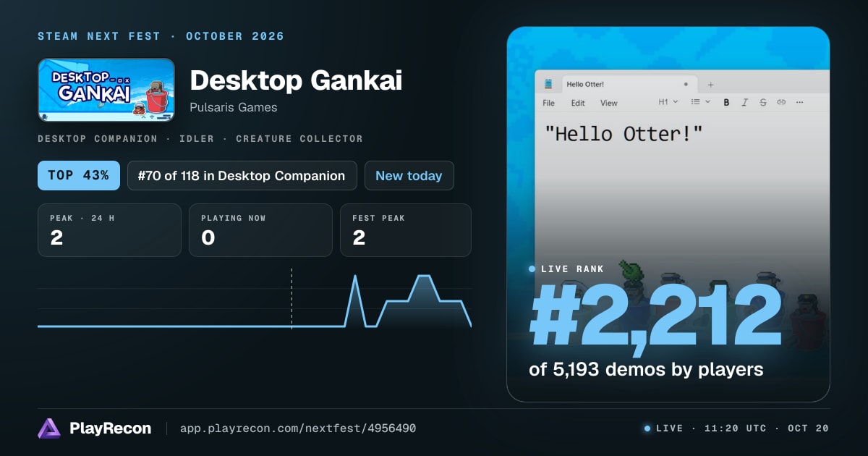Open the Desktop Gankai capsule thumbnail
Image resolution: width=868 pixels, height=456 pixels.
tap(106, 90)
